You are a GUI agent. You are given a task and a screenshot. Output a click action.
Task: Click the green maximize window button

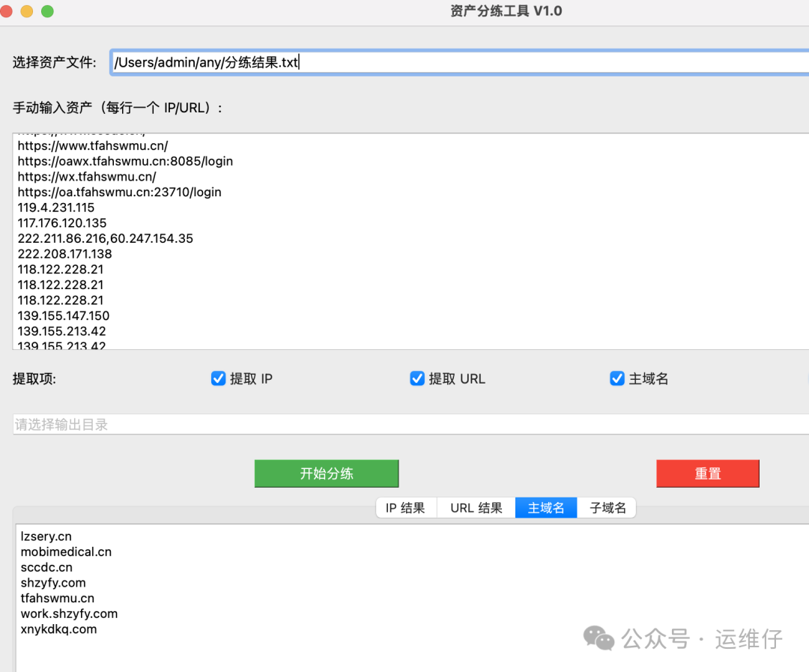tap(47, 11)
